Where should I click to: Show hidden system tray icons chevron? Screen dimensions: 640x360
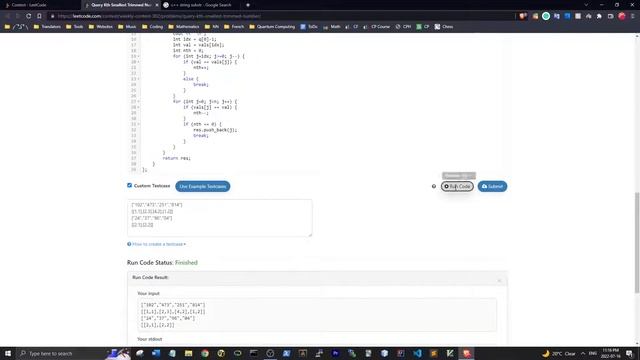tap(583, 353)
